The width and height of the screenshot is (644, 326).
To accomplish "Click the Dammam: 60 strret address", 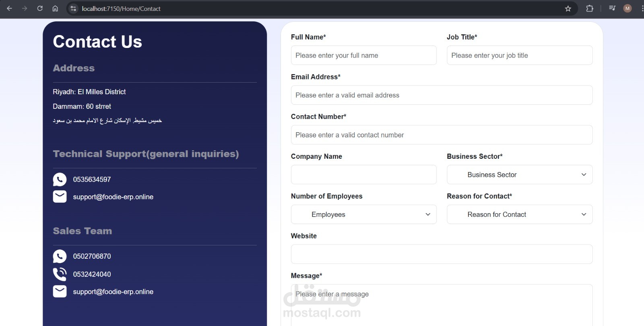I will 82,106.
